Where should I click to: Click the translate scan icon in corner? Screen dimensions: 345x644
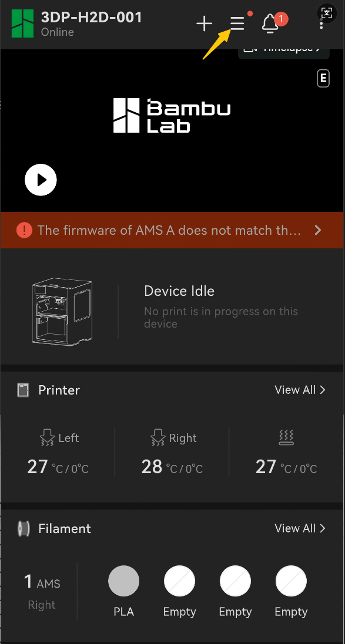tap(327, 13)
